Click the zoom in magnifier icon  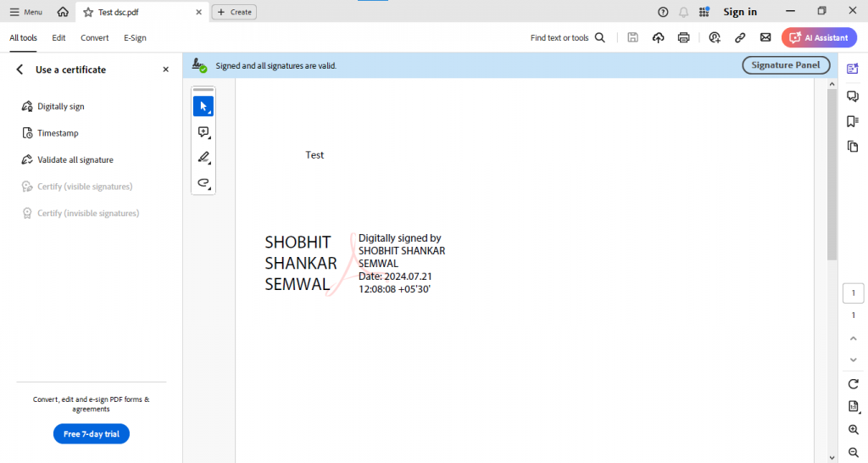[854, 430]
